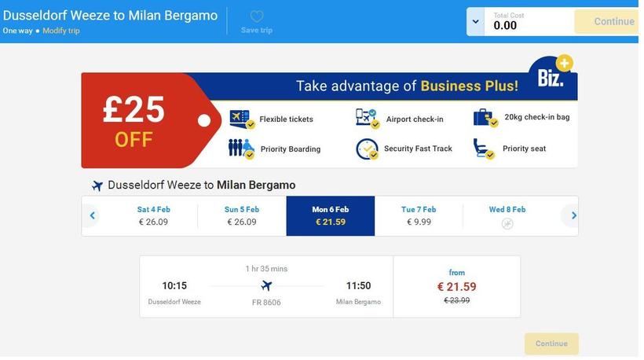The image size is (644, 360).
Task: Choose the Sun 5 Feb fare tab
Action: [242, 216]
